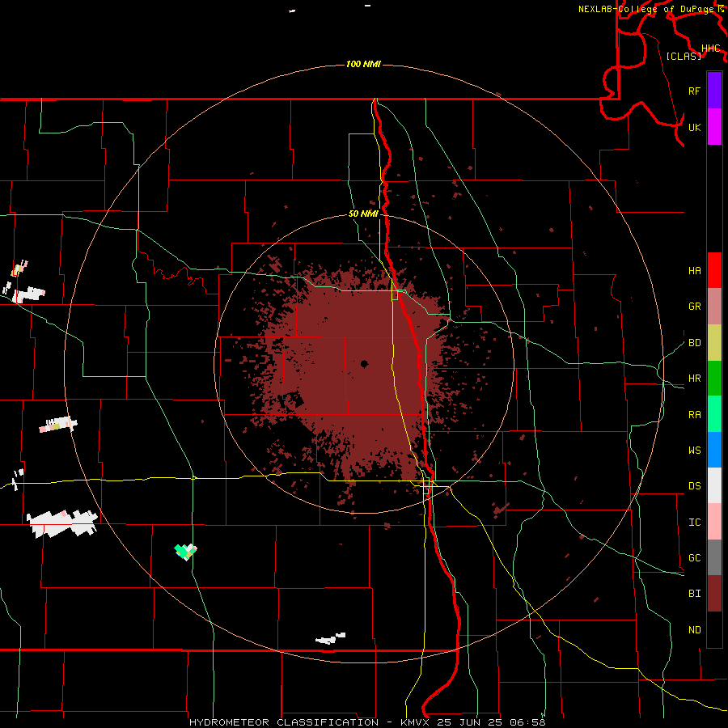Screen dimensions: 728x728
Task: Pick the RA light-green legend swatch
Action: coord(714,414)
